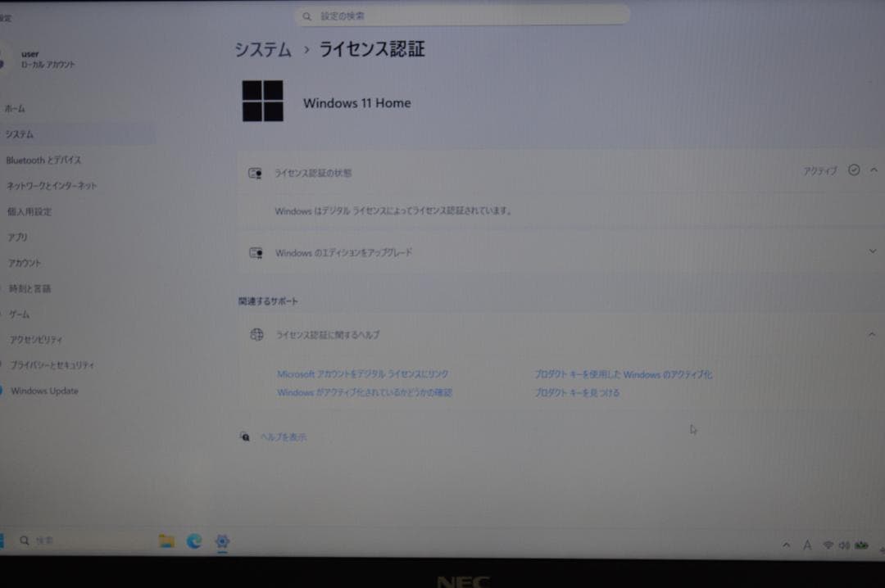
Task: Open Microsoft アカウントをデジタル ライセンスにリンク link
Action: click(362, 373)
